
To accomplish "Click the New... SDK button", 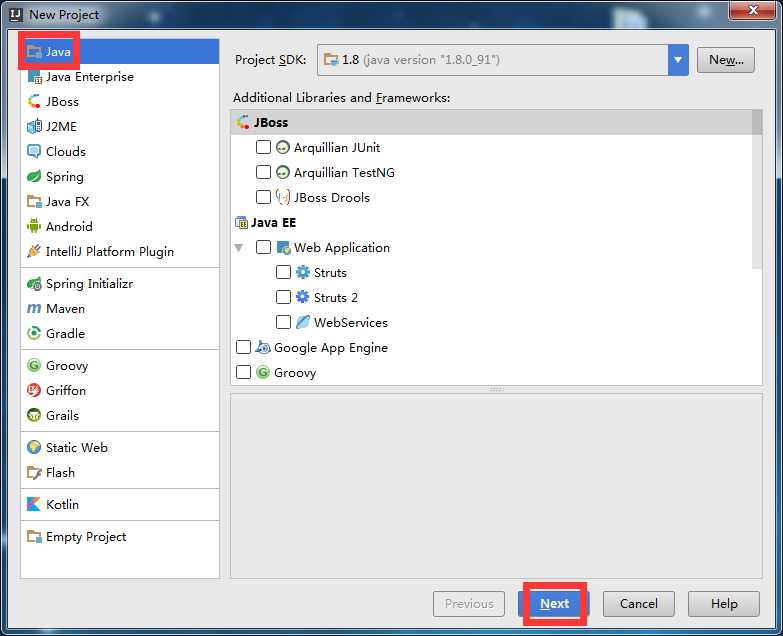I will [726, 60].
